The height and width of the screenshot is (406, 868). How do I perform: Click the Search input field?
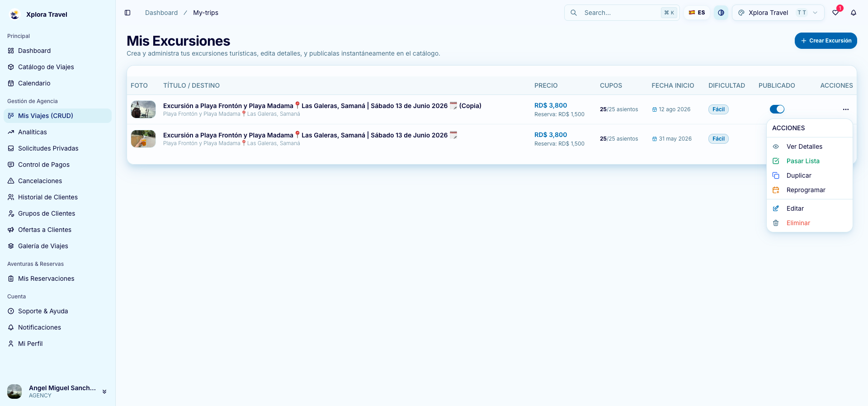(622, 13)
